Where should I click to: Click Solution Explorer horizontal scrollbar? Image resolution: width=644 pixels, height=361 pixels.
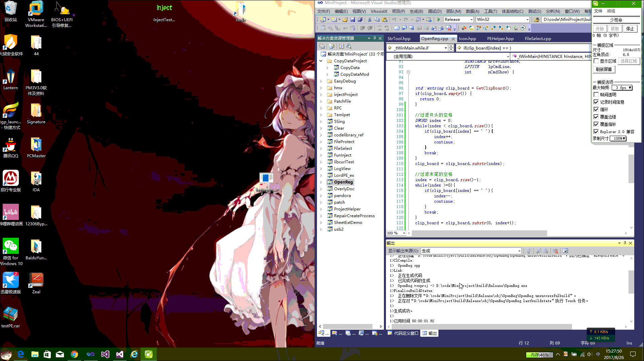pyautogui.click(x=348, y=326)
